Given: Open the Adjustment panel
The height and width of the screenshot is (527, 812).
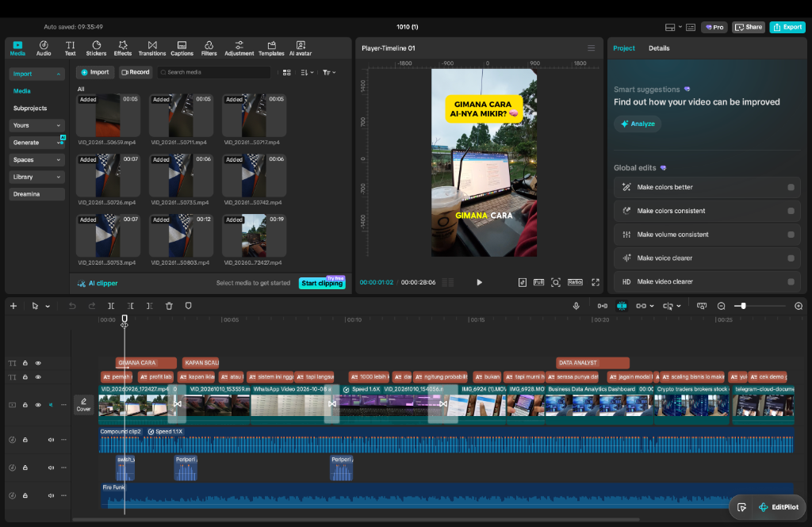Looking at the screenshot, I should point(239,48).
